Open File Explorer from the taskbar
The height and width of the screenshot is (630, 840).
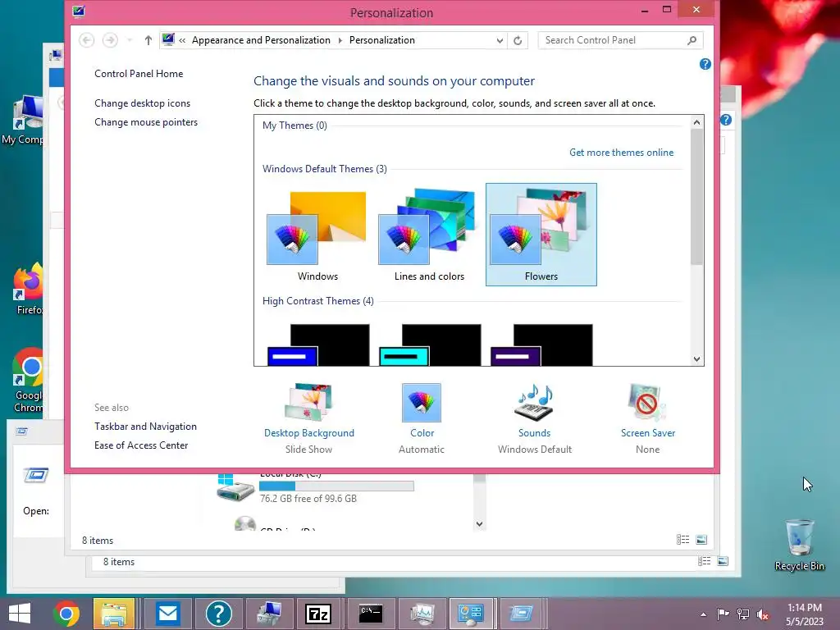(x=114, y=614)
